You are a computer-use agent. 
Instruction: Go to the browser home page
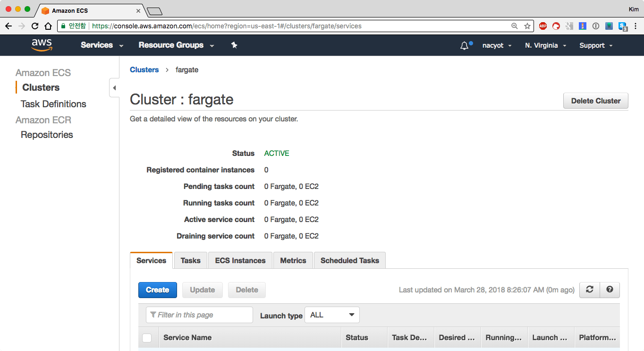[48, 26]
